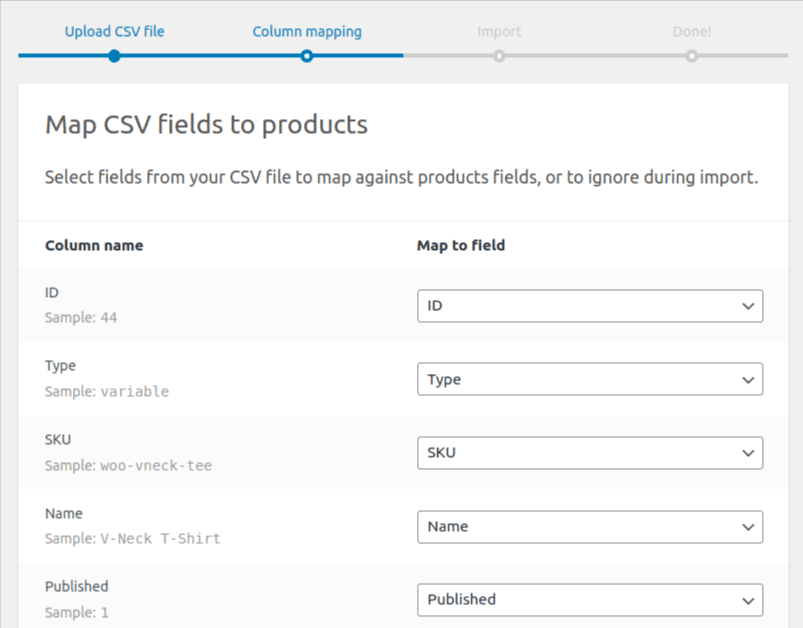803x628 pixels.
Task: Go back to Upload CSV file step
Action: pyautogui.click(x=114, y=31)
